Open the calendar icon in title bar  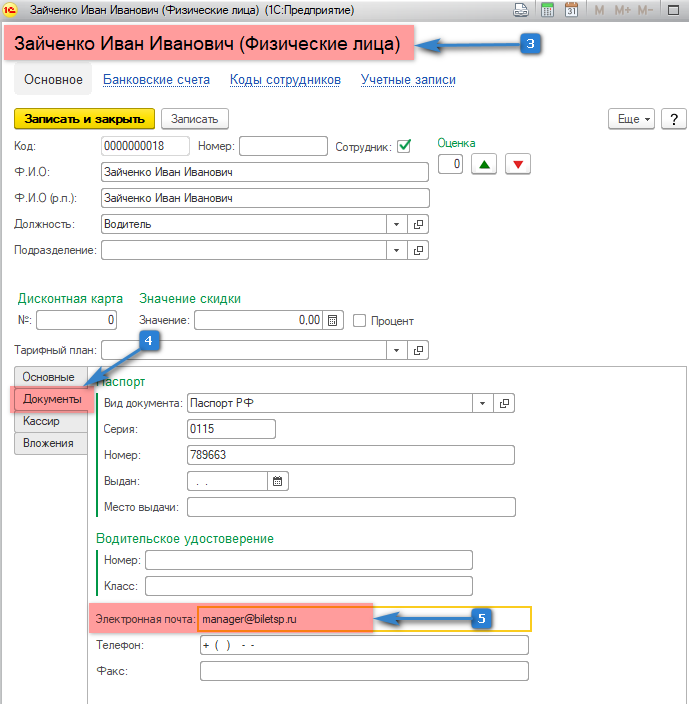[x=571, y=11]
